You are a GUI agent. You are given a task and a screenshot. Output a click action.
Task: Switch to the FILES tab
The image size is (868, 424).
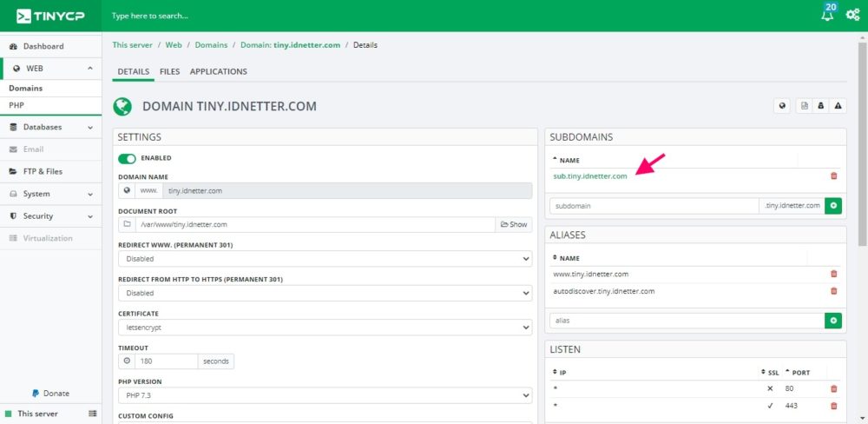(x=170, y=71)
